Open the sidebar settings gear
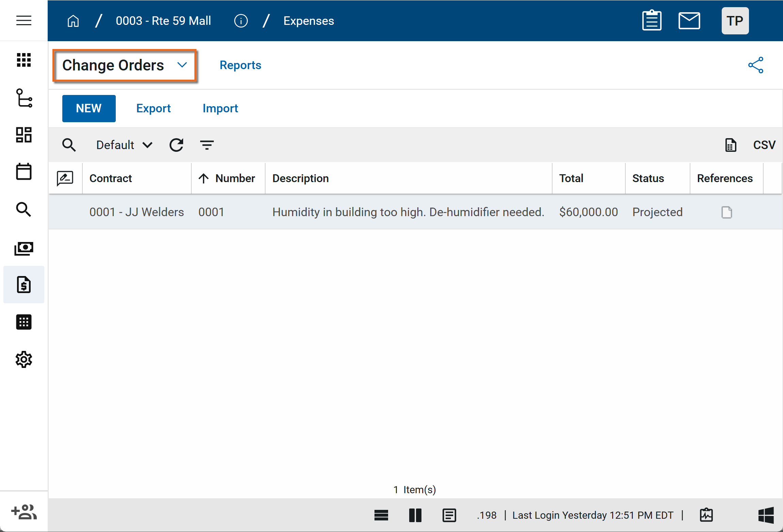Image resolution: width=783 pixels, height=532 pixels. [x=24, y=359]
